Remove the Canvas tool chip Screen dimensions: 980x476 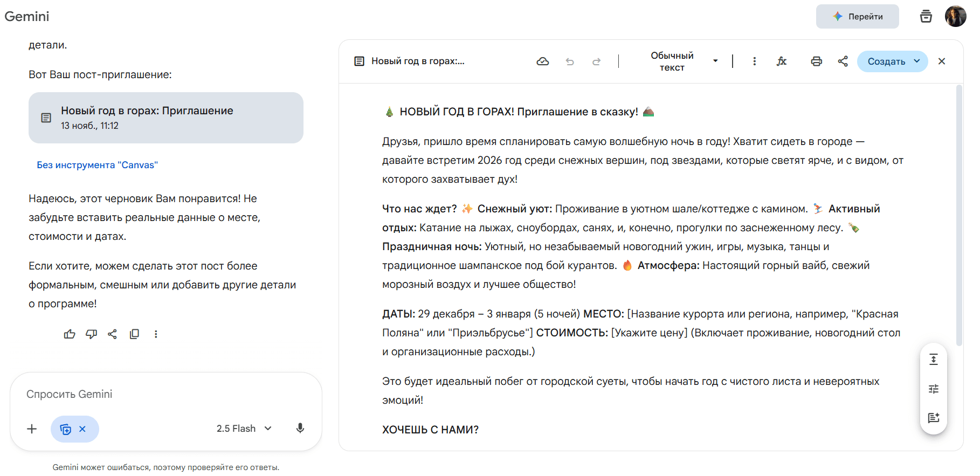pyautogui.click(x=82, y=429)
